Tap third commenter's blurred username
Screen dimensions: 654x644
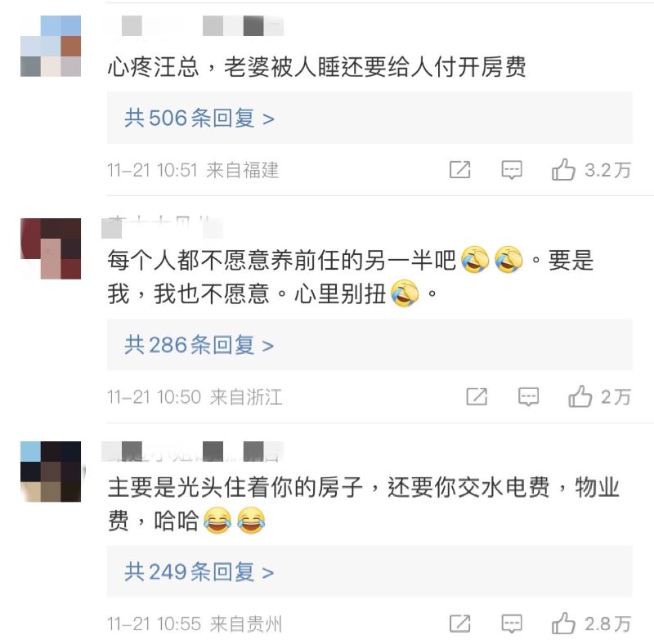coord(192,451)
